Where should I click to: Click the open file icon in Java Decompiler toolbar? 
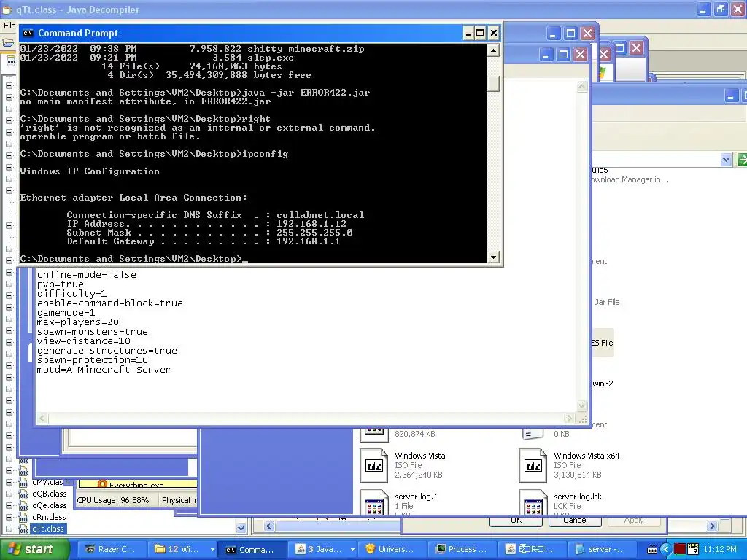point(8,43)
